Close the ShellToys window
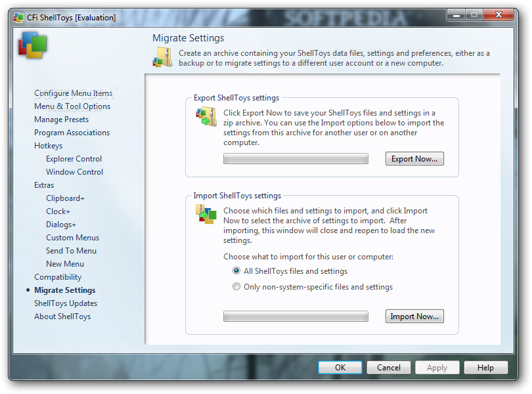532x394 pixels. point(499,15)
